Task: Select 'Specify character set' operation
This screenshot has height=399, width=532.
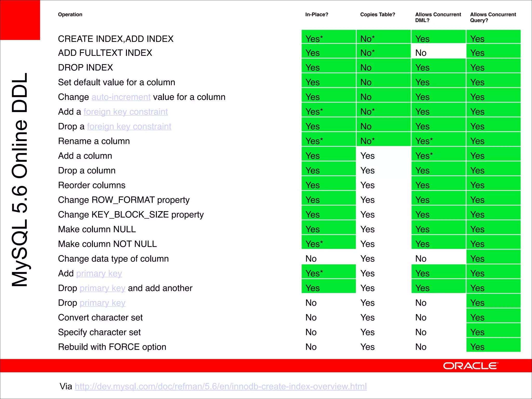Action: tap(99, 332)
